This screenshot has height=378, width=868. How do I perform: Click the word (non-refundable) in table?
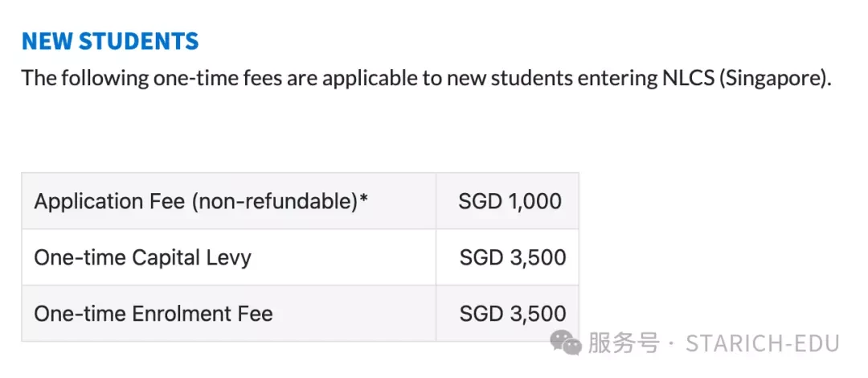275,202
